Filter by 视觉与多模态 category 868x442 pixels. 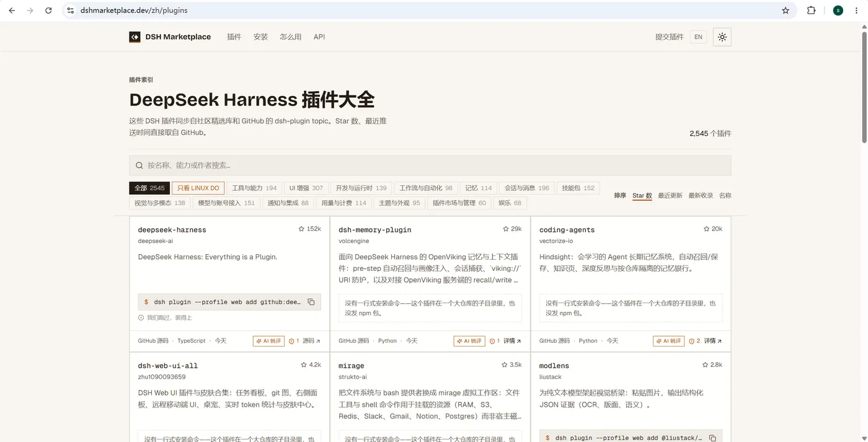click(x=160, y=203)
